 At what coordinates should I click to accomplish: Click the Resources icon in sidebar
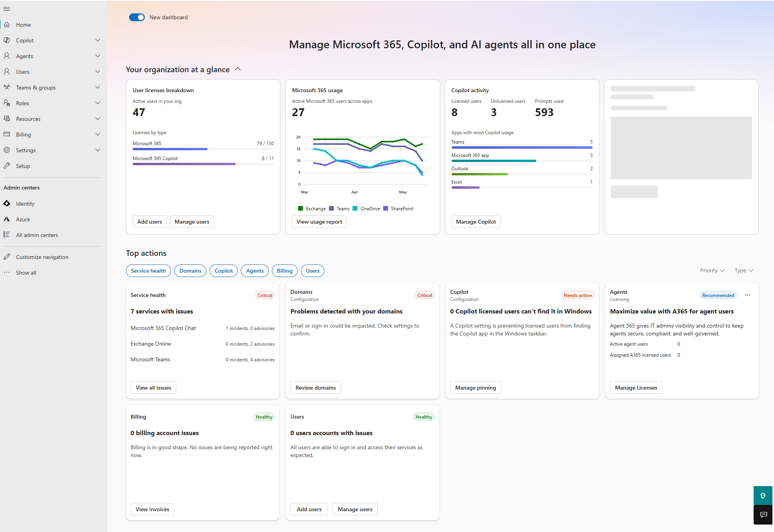7,119
